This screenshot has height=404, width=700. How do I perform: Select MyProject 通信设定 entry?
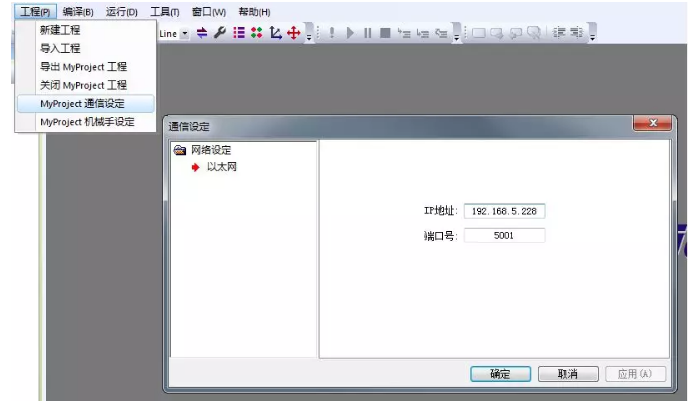pyautogui.click(x=86, y=104)
